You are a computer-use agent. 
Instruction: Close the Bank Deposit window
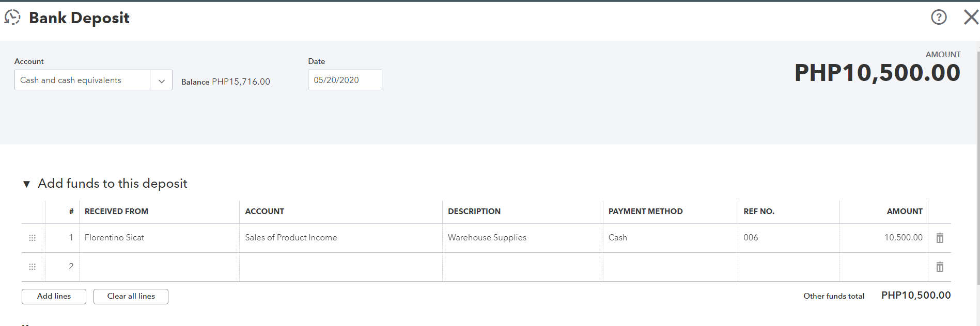coord(971,18)
